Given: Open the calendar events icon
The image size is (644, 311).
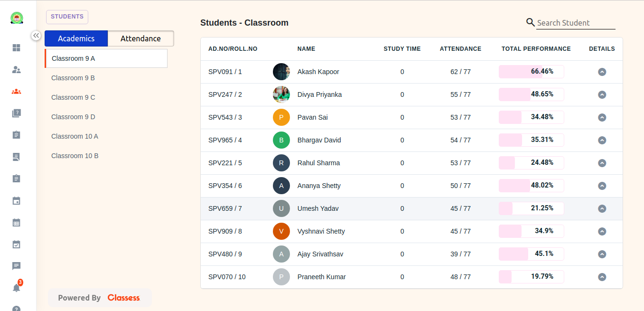Looking at the screenshot, I should pyautogui.click(x=16, y=200).
